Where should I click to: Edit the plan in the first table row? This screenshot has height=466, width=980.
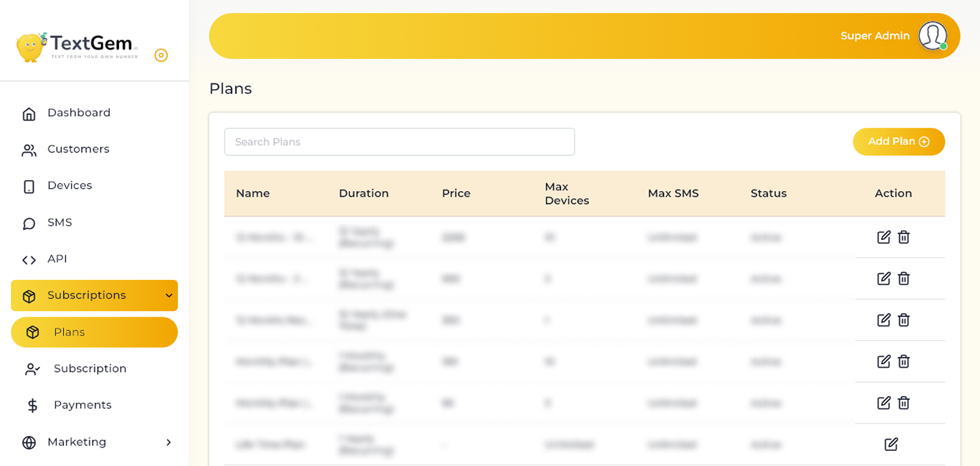pyautogui.click(x=884, y=237)
